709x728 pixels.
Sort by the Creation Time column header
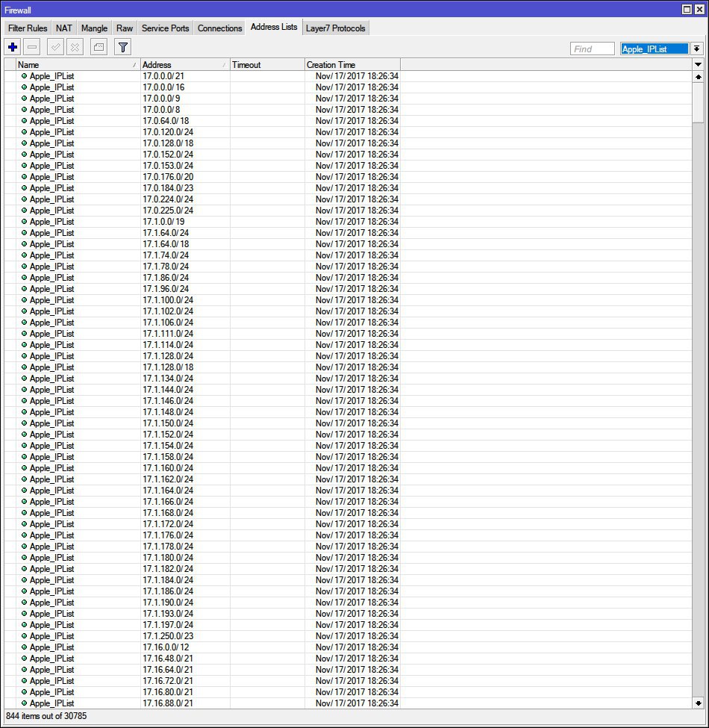click(x=353, y=64)
